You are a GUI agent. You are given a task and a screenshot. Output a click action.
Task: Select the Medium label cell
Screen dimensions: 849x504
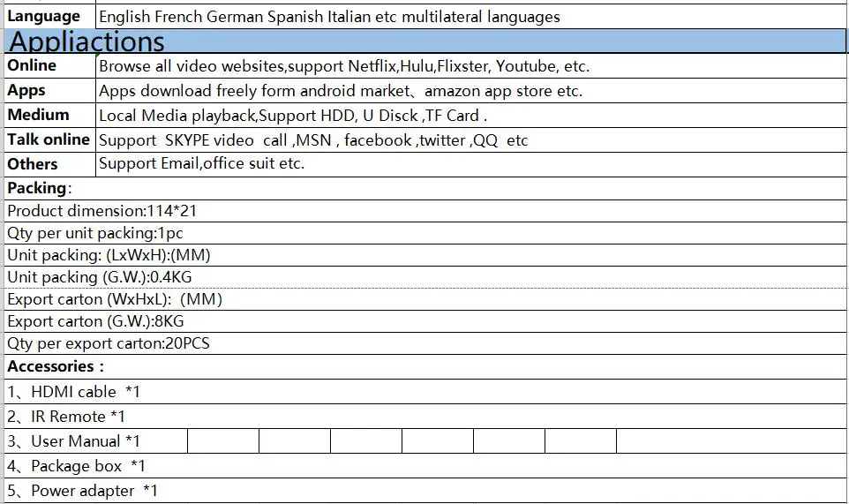pos(49,115)
